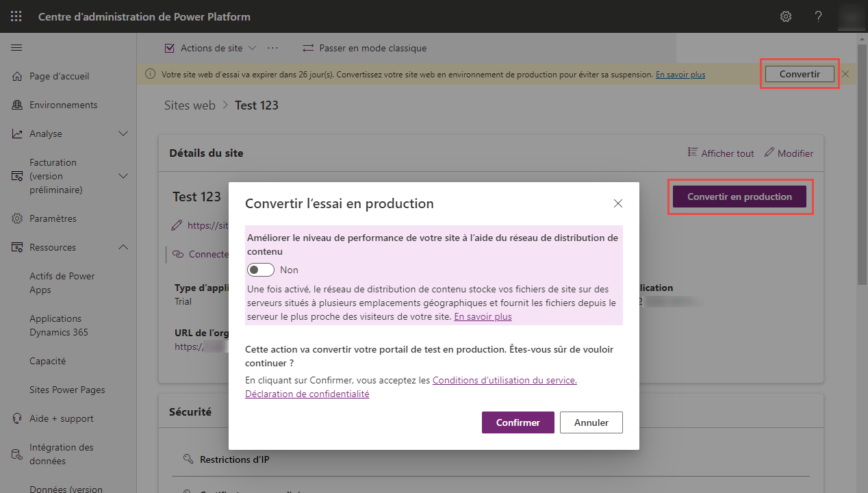The height and width of the screenshot is (493, 868).
Task: Click the checkbox icon beside Actions de site
Action: click(170, 47)
